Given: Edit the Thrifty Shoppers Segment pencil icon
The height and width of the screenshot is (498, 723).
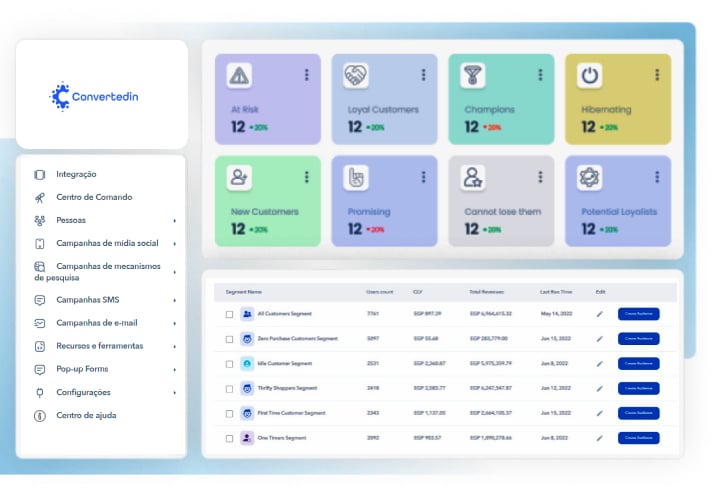Looking at the screenshot, I should click(599, 389).
